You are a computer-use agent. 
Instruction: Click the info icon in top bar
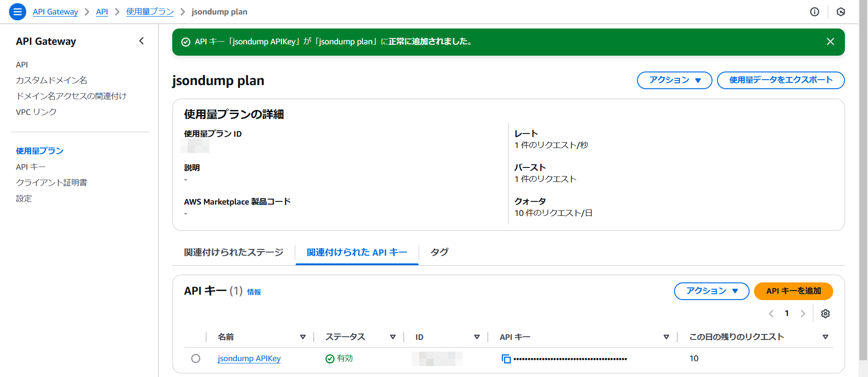tap(814, 12)
